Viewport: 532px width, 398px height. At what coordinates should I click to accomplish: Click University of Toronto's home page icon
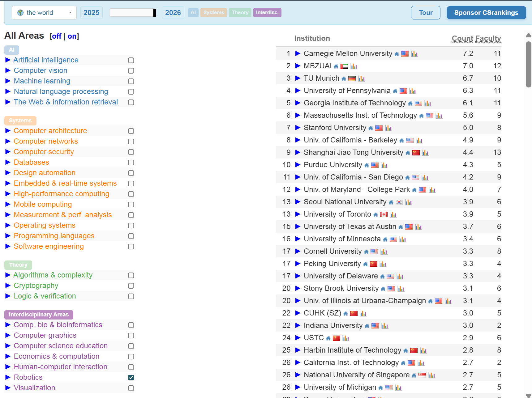coord(375,215)
